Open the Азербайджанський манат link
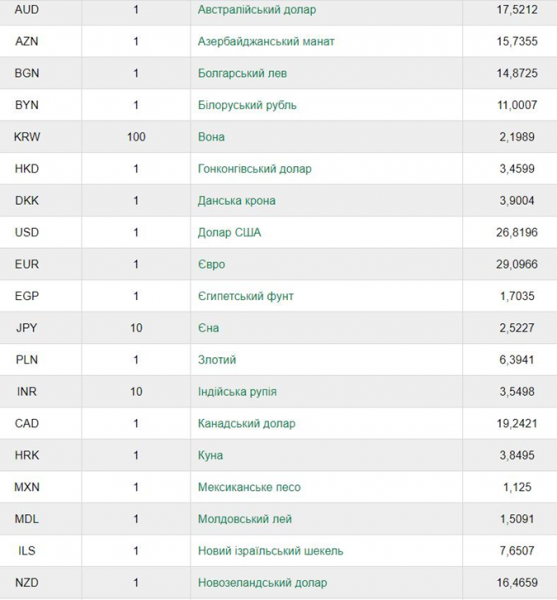Viewport: 557px width, 600px height. click(266, 41)
